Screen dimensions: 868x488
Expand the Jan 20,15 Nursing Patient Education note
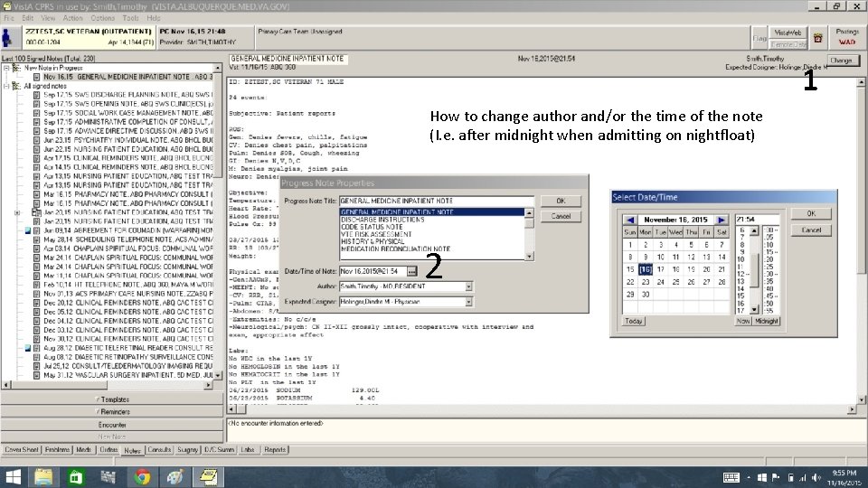[x=17, y=212]
